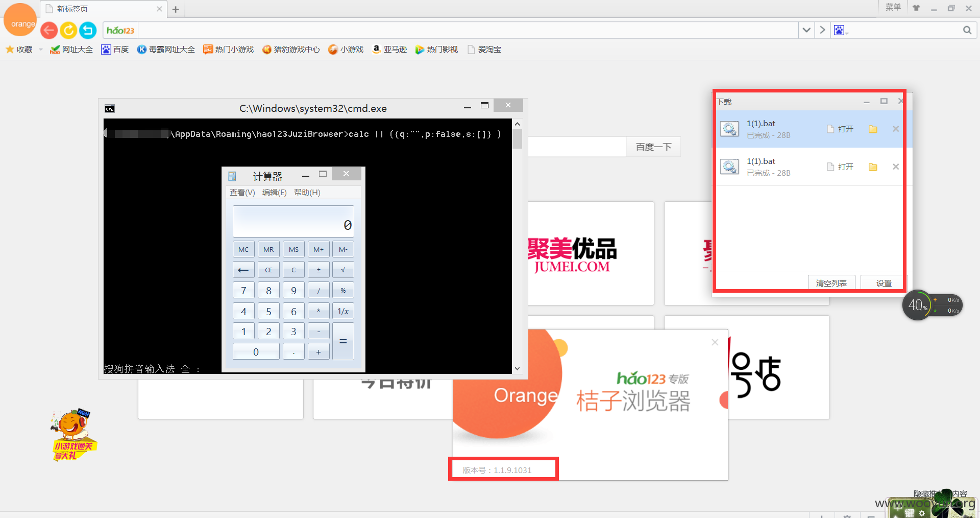Open calculator 编辑(E) menu
The height and width of the screenshot is (518, 980).
[x=274, y=193]
